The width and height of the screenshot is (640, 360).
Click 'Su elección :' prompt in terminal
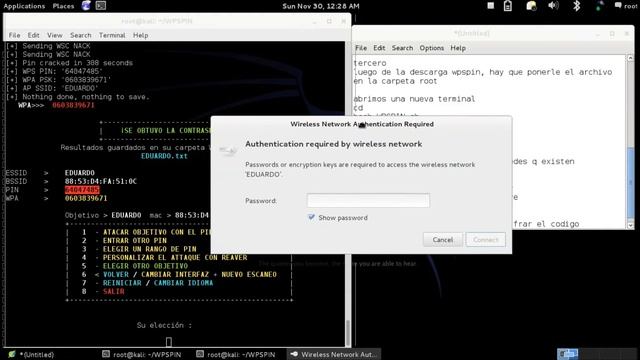pos(164,325)
